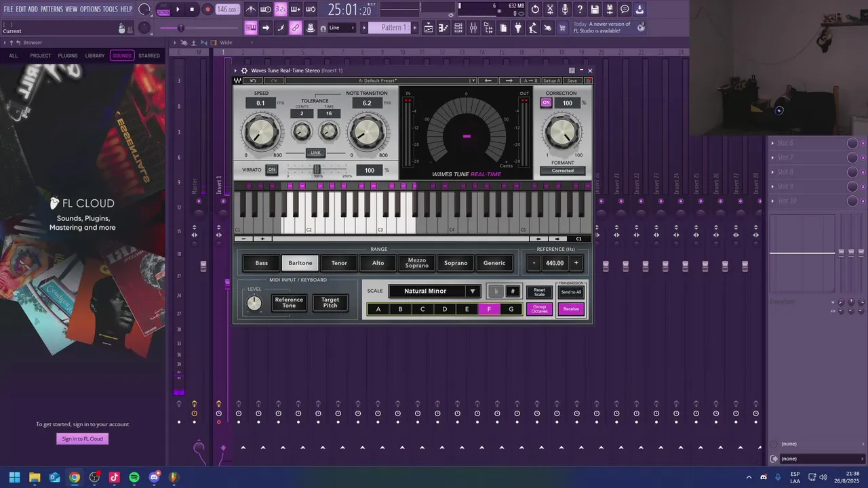Image resolution: width=868 pixels, height=488 pixels.
Task: Click the Reference Tone button
Action: [x=289, y=302]
